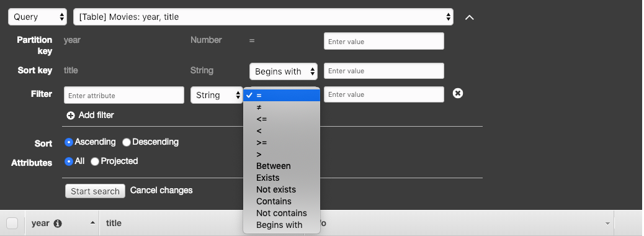The width and height of the screenshot is (644, 236).
Task: Click the Start search button
Action: (95, 191)
